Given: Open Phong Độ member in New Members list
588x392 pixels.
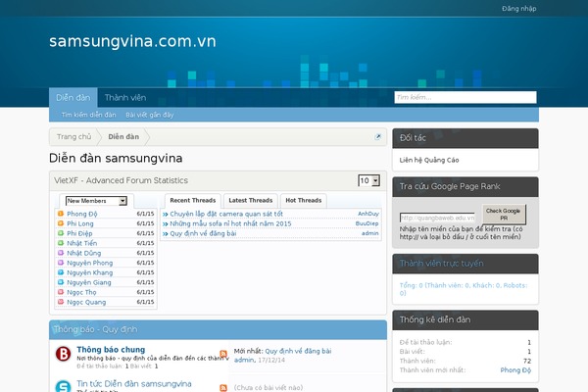Looking at the screenshot, I should click(81, 214).
